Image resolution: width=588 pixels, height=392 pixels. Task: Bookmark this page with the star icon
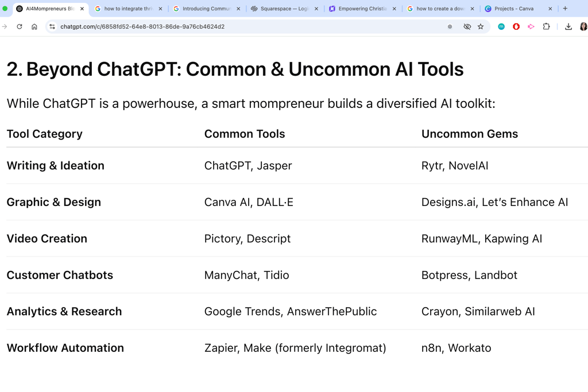click(x=481, y=26)
